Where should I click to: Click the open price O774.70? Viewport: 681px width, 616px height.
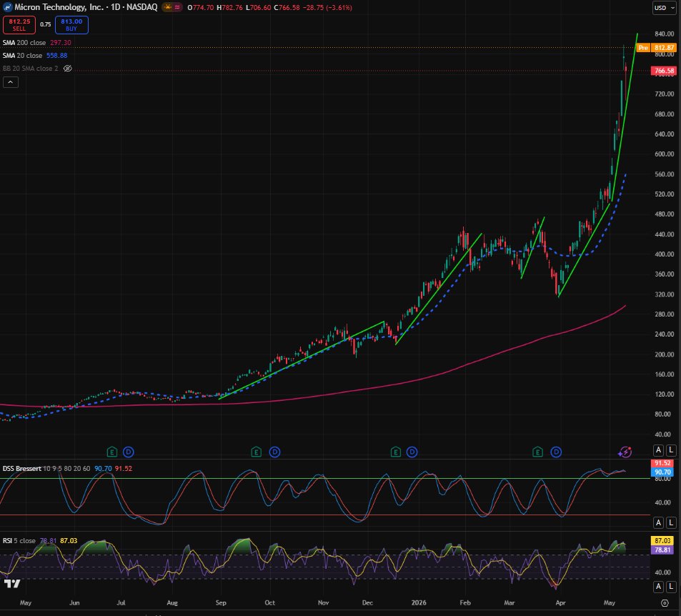(x=201, y=7)
